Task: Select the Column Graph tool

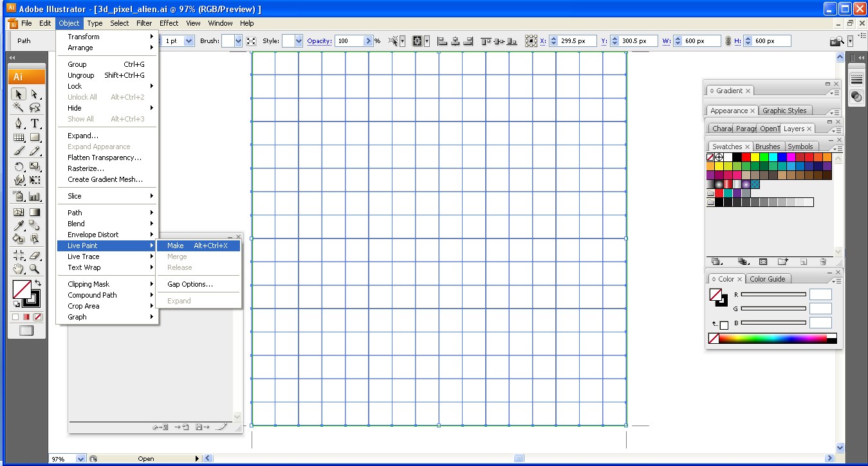Action: [35, 197]
